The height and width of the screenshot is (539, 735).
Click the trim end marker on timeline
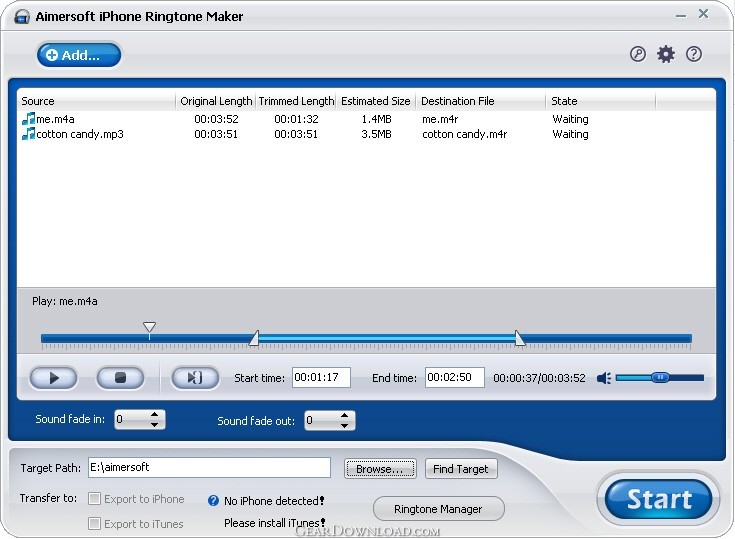(x=519, y=338)
